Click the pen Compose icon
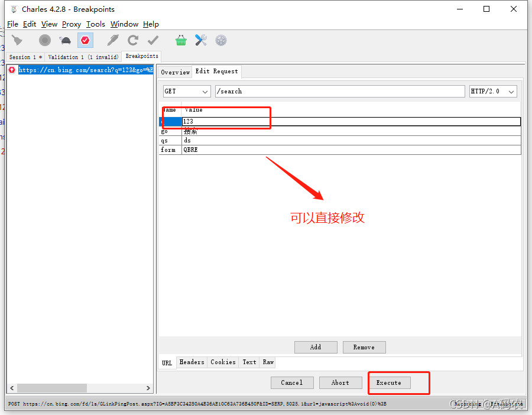This screenshot has height=415, width=532. (x=113, y=40)
